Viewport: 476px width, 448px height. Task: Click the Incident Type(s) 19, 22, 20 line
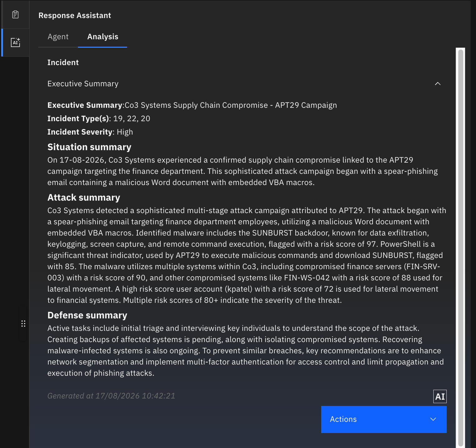pos(99,119)
